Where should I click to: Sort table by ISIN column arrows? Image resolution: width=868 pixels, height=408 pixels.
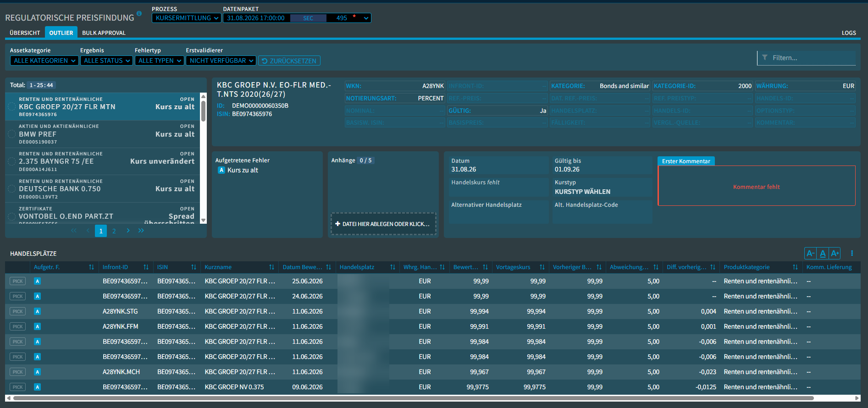tap(194, 267)
